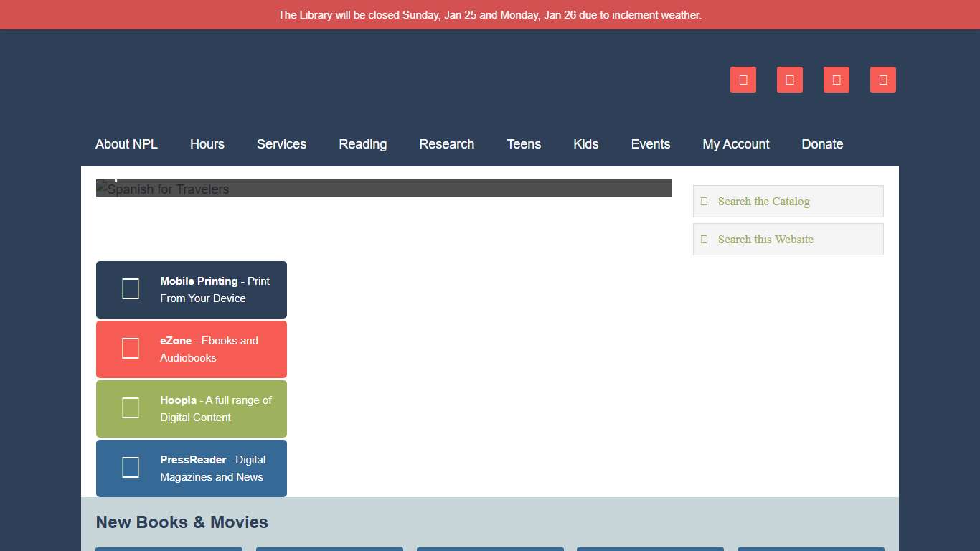Open the Services menu
Screen dimensions: 980x551
click(x=281, y=144)
